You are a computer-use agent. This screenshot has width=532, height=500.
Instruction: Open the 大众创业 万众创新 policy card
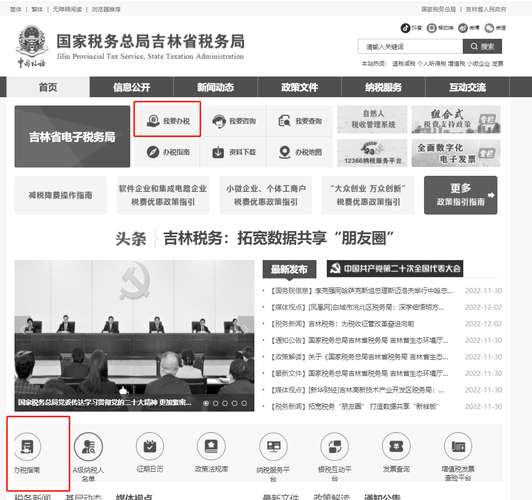point(368,195)
